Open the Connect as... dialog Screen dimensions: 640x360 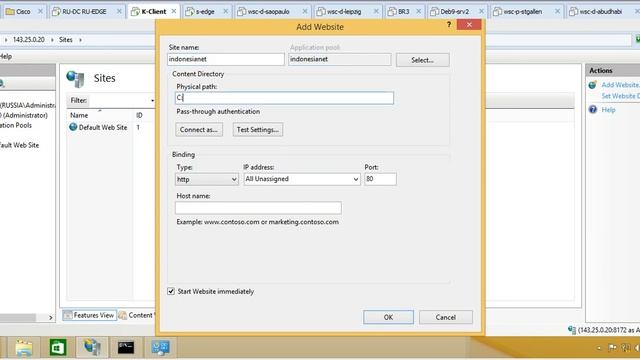click(199, 130)
